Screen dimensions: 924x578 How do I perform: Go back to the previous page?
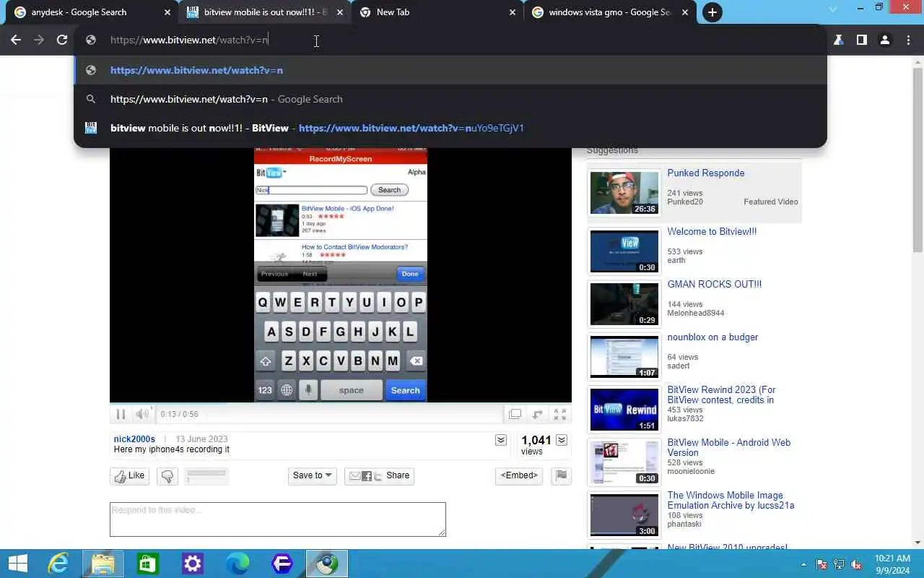[x=16, y=40]
